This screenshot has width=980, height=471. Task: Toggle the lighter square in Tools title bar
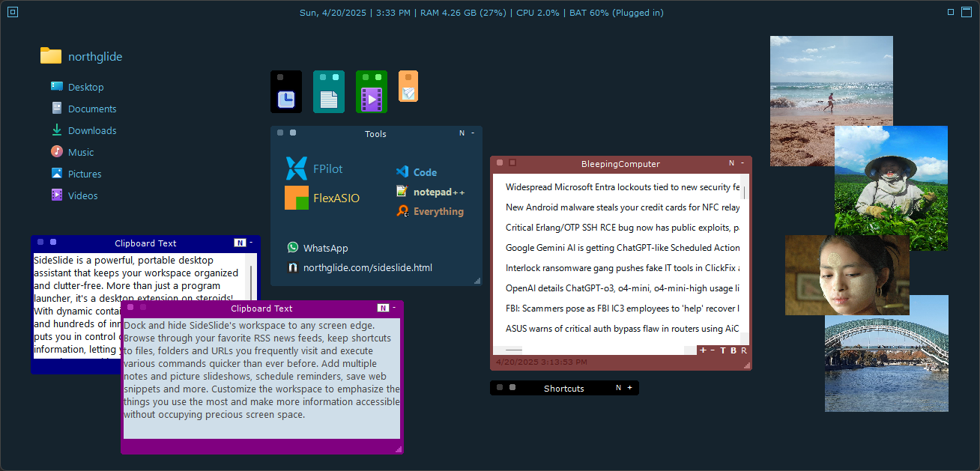[293, 133]
